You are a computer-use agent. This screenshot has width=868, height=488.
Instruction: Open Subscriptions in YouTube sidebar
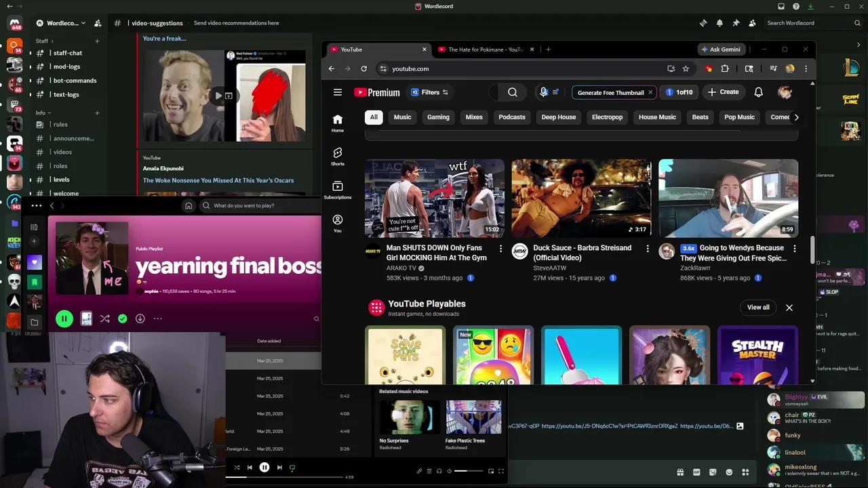point(337,190)
